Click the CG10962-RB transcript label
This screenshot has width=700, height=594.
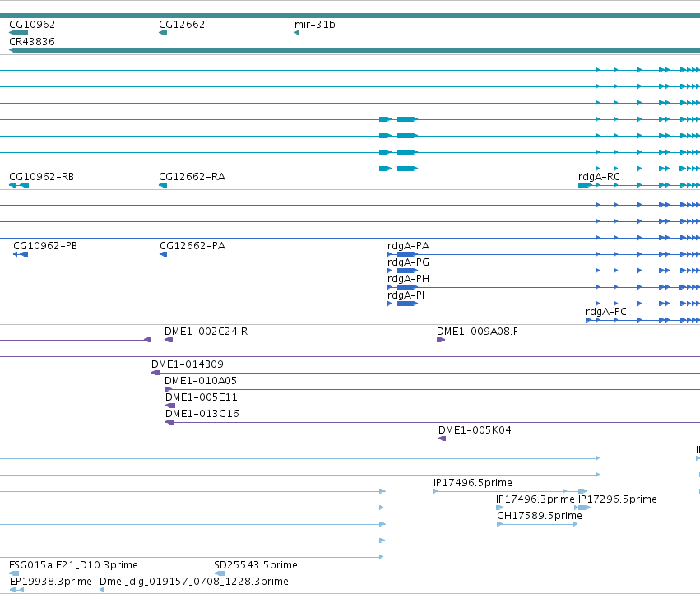click(41, 177)
